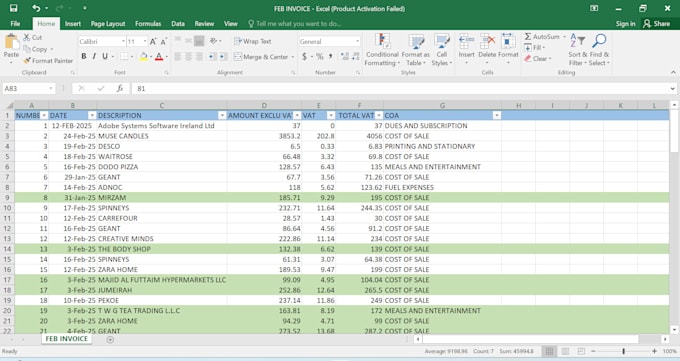Screen dimensions: 680x361
Task: Click AutoSum
Action: [542, 37]
